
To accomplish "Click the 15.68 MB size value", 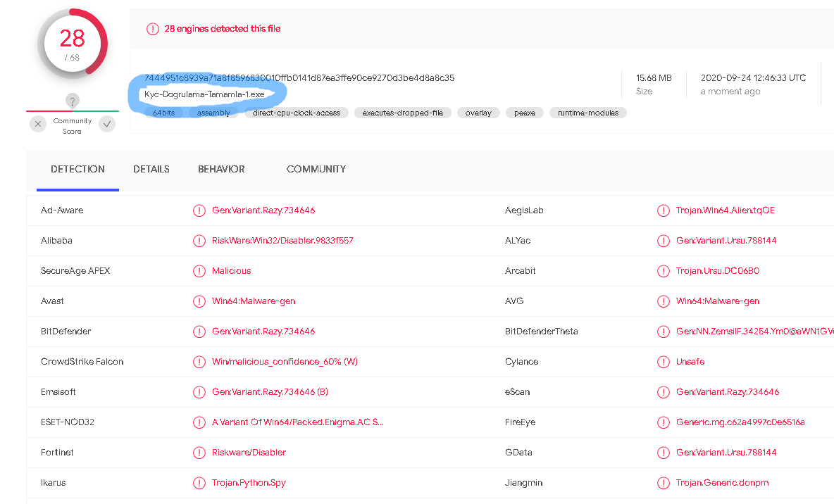I will click(654, 77).
